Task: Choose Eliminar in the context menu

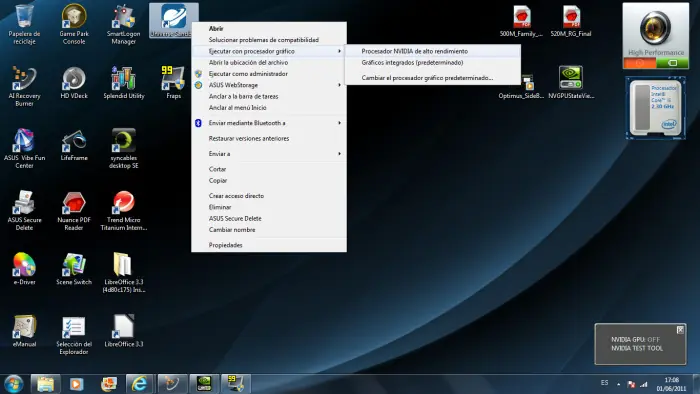Action: pyautogui.click(x=269, y=207)
